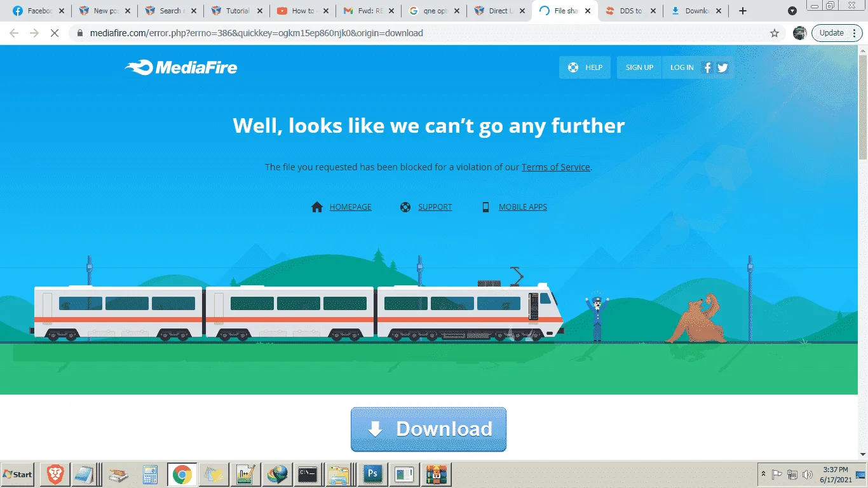Close the Facebook tab
868x488 pixels.
[x=61, y=11]
